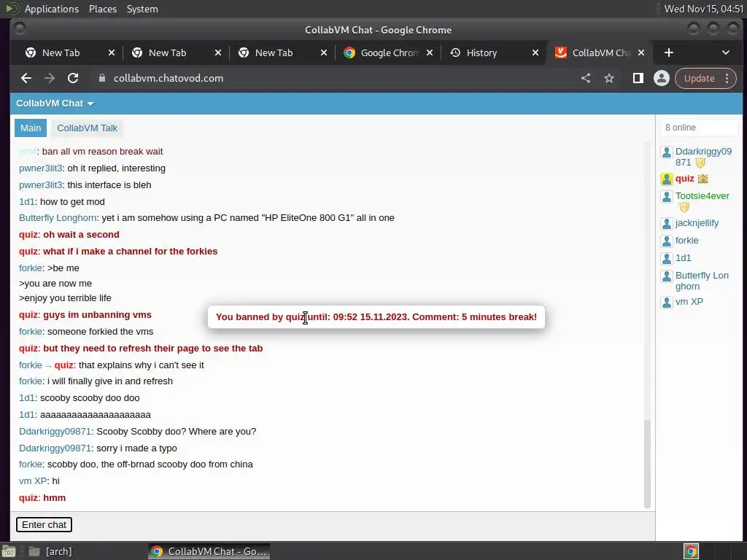Click the browser forward arrow
This screenshot has height=560, width=747.
tap(50, 78)
